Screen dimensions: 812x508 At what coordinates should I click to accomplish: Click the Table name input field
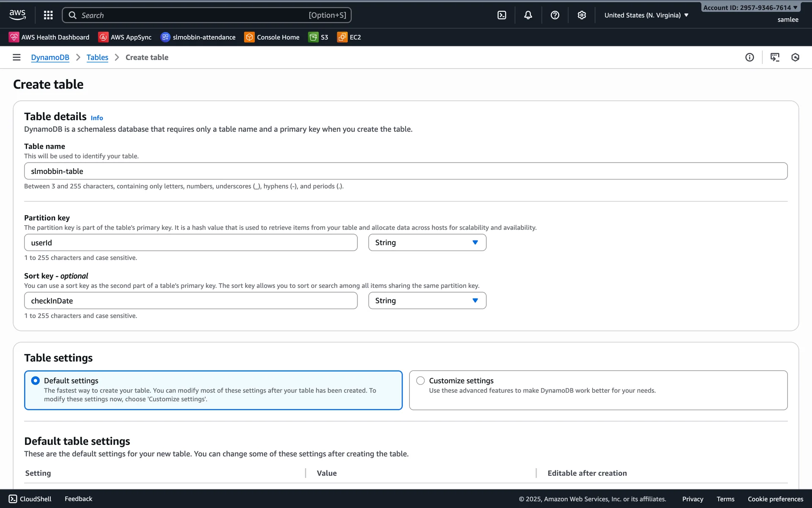406,171
